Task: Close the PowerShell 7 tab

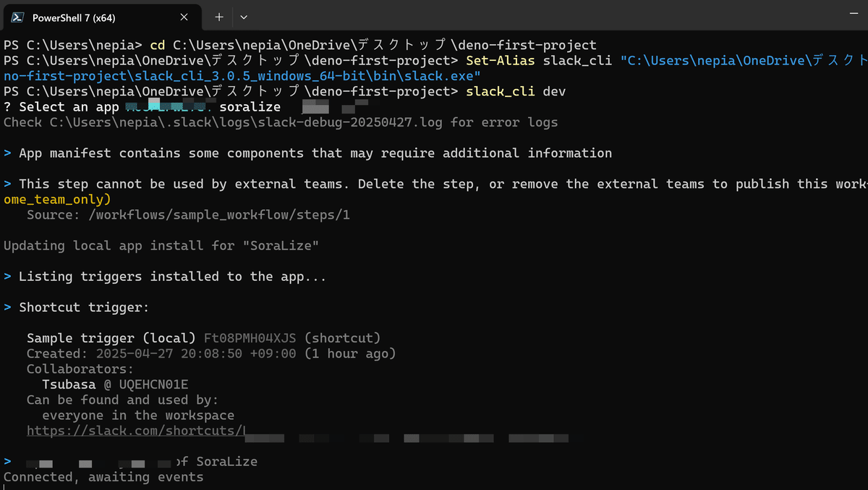Action: point(184,17)
